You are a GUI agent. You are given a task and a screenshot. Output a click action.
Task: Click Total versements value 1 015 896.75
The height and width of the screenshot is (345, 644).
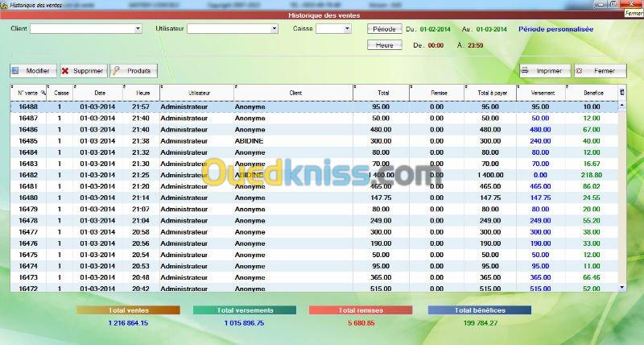(245, 322)
